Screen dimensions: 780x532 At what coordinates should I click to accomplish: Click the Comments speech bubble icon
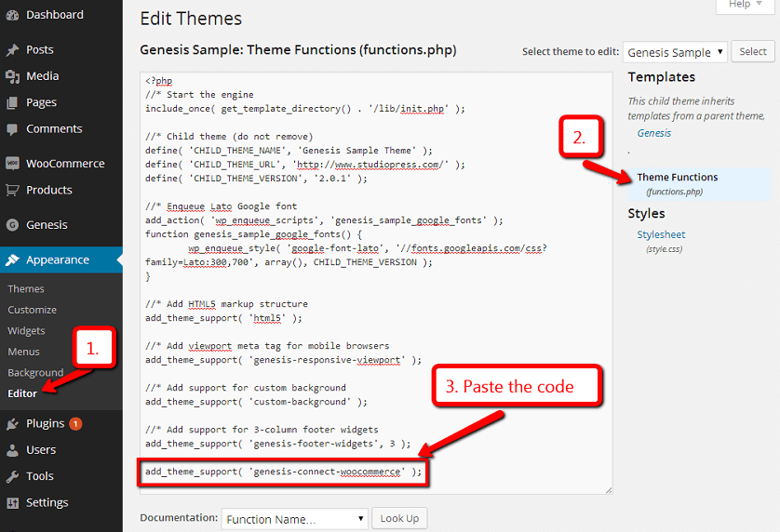[x=12, y=130]
